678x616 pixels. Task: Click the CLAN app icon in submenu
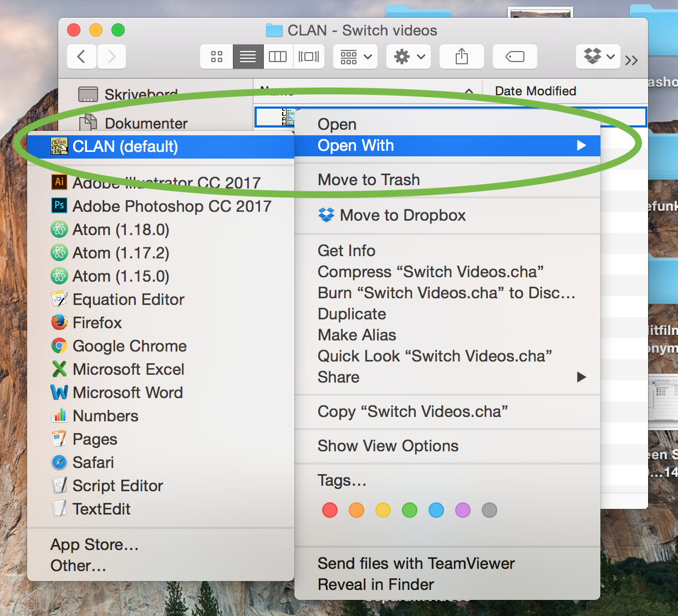[59, 146]
